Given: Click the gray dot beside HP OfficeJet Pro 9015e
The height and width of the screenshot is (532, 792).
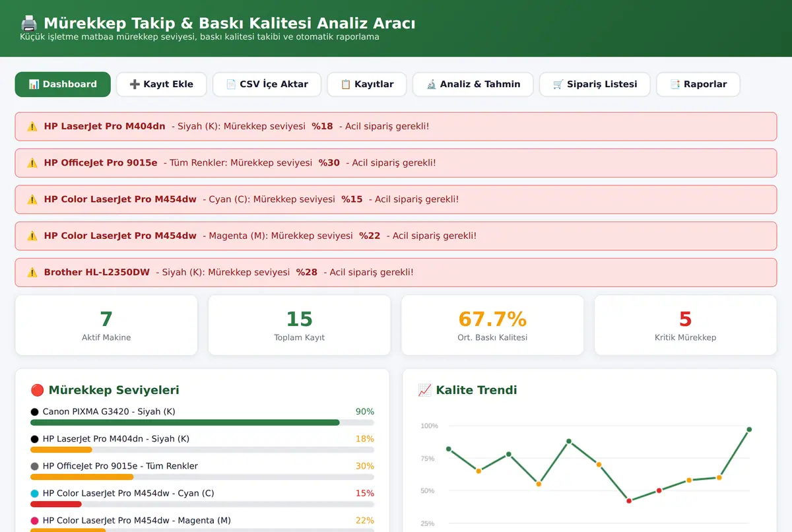Looking at the screenshot, I should tap(35, 466).
